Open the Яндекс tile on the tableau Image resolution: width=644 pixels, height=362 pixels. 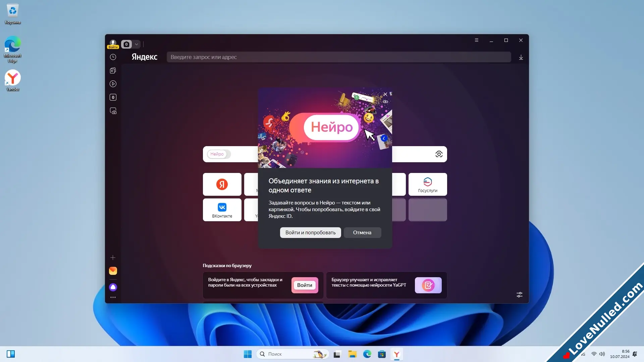[x=222, y=184]
